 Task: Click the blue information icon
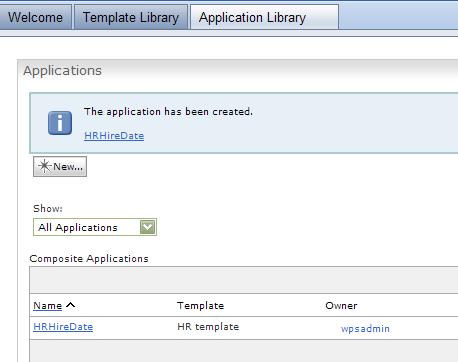pyautogui.click(x=60, y=123)
